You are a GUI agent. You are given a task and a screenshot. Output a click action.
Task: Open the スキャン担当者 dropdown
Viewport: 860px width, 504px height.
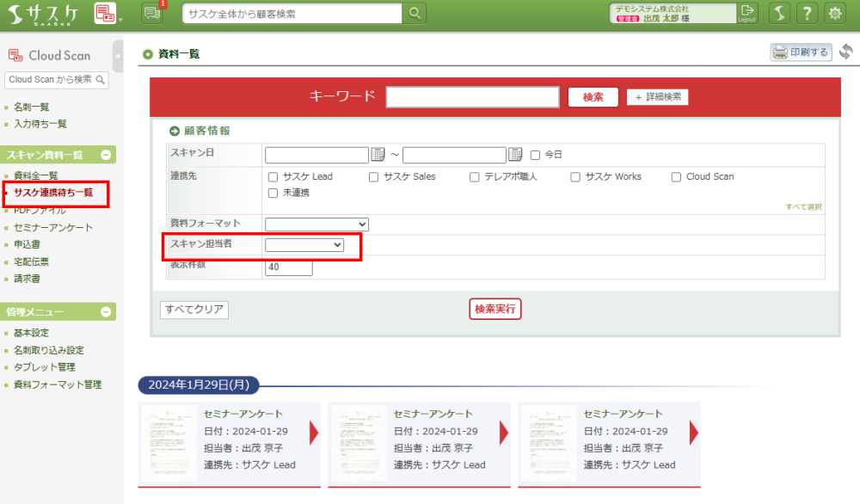(304, 246)
